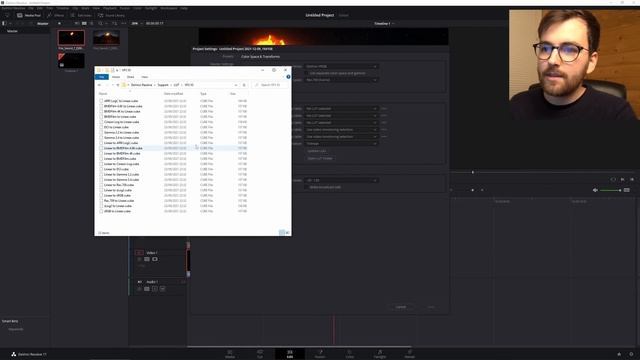Sort by the Date modified column header
The image size is (640, 360).
(x=173, y=94)
